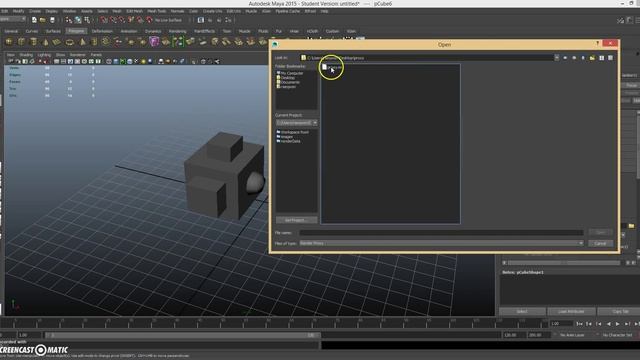The image size is (640, 360).
Task: Open the Pipeline Cache menu
Action: pyautogui.click(x=288, y=11)
